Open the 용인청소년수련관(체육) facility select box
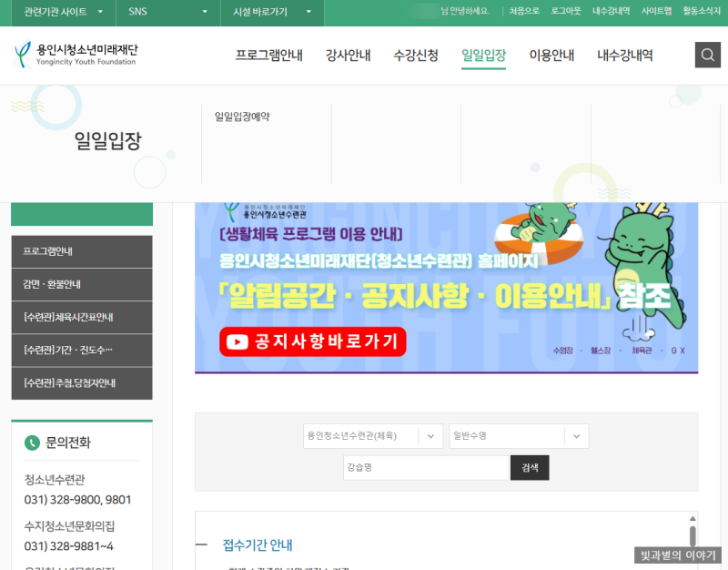728x570 pixels. (x=373, y=436)
